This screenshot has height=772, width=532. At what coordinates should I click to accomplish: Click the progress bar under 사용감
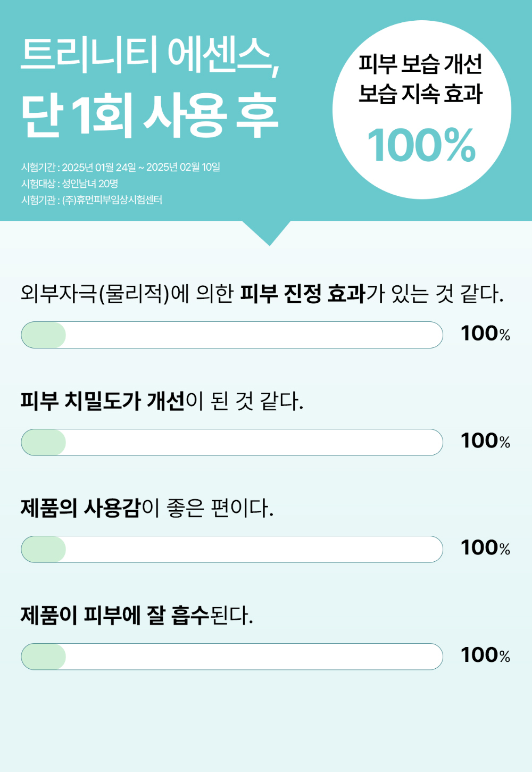[232, 549]
